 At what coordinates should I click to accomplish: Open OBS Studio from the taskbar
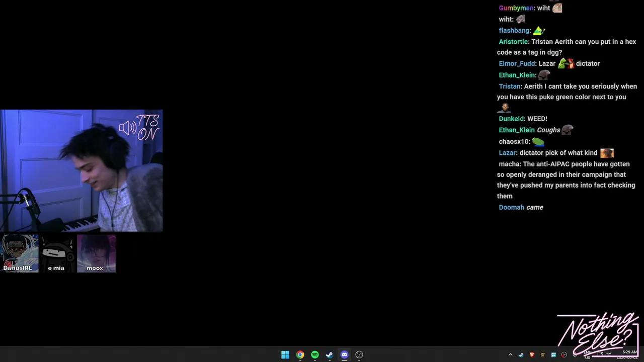pyautogui.click(x=359, y=355)
